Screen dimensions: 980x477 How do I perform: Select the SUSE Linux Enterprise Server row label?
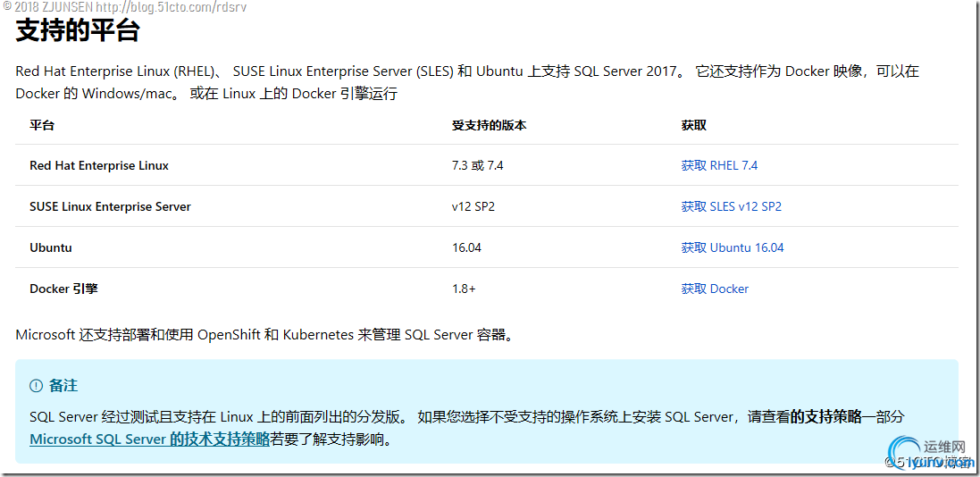pyautogui.click(x=110, y=206)
